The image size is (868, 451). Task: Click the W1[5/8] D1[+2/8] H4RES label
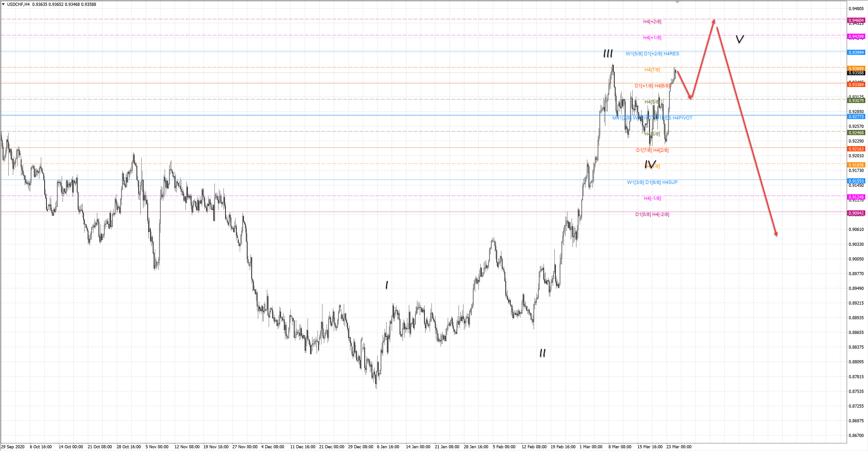click(652, 54)
